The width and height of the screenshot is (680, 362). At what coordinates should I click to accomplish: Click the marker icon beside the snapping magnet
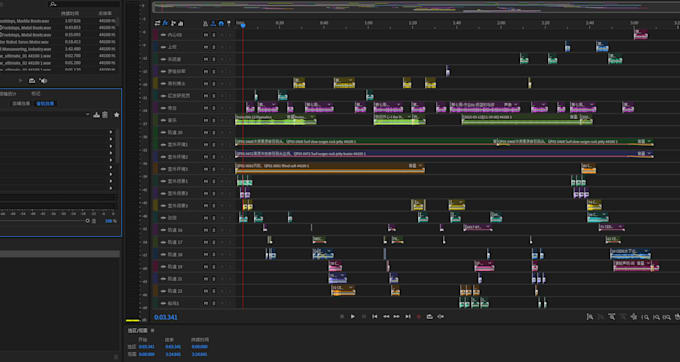[229, 23]
